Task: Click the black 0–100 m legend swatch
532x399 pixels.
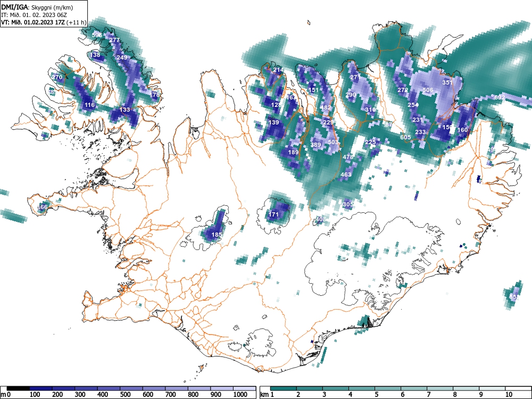Action: pyautogui.click(x=18, y=388)
